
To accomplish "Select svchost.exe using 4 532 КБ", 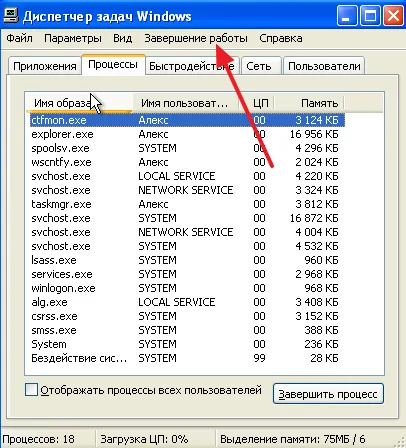I will [x=187, y=246].
